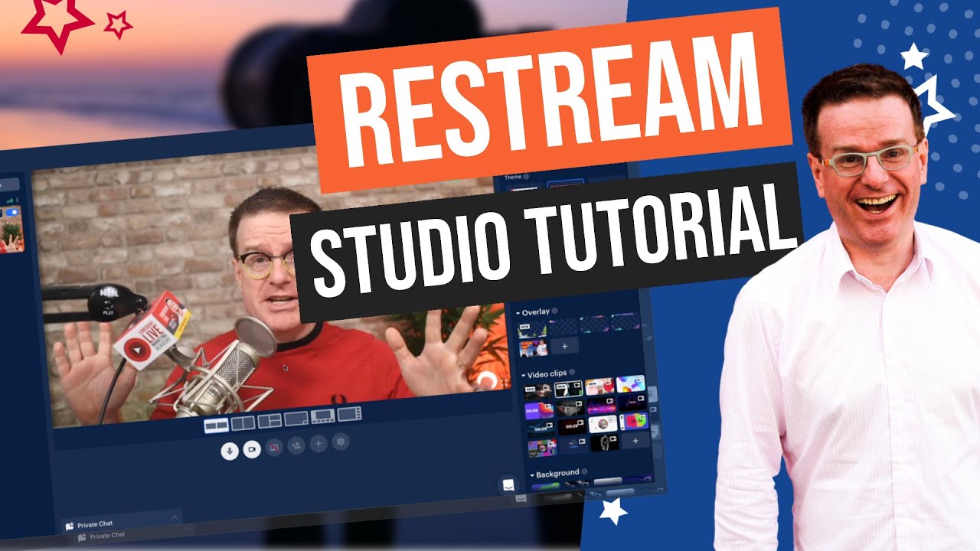
Task: Click info icon next to Video clips
Action: point(572,372)
